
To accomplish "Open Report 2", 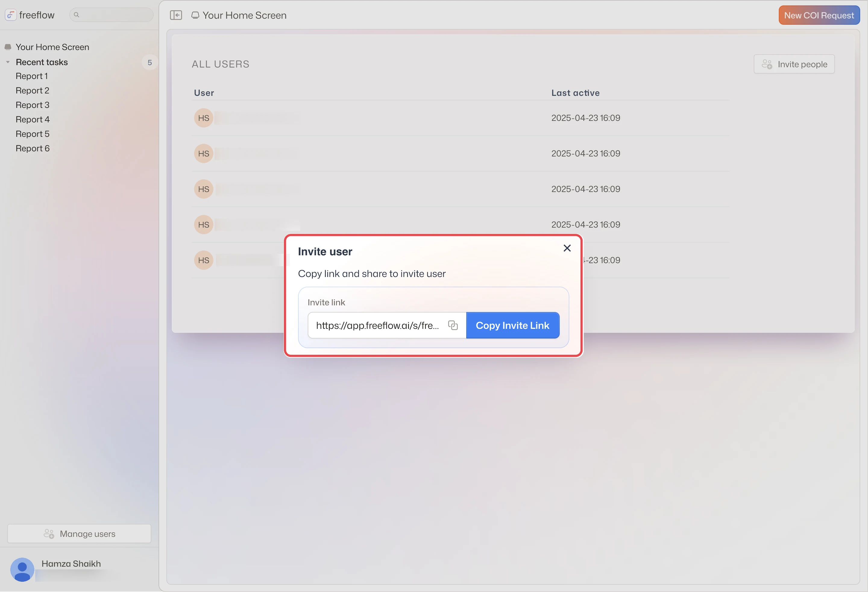I will pos(33,91).
